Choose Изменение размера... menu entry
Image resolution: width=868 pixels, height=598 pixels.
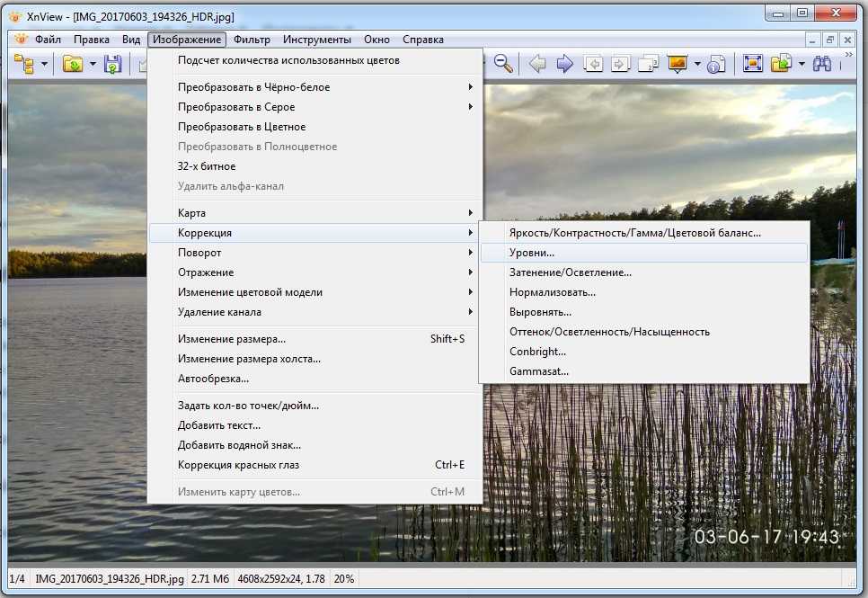232,339
